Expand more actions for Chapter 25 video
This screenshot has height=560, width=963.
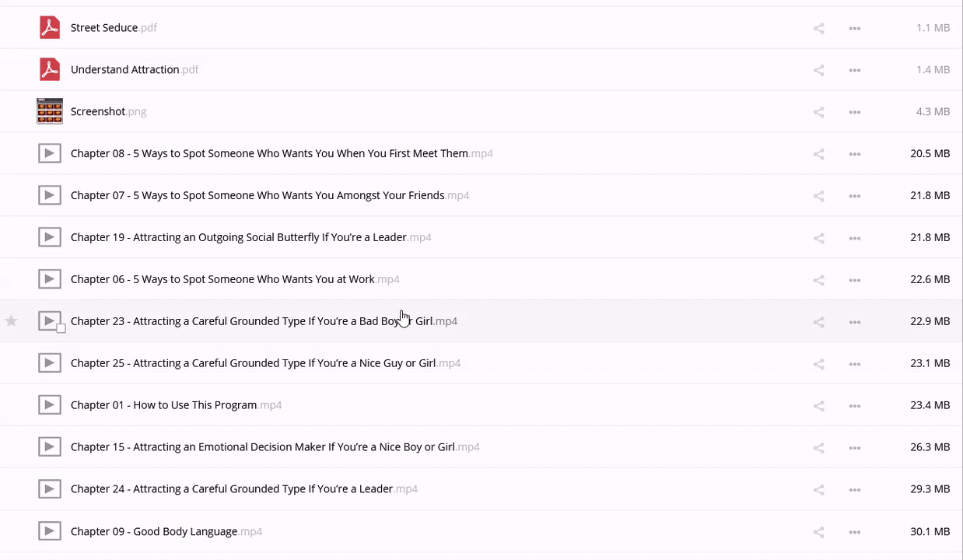point(854,364)
